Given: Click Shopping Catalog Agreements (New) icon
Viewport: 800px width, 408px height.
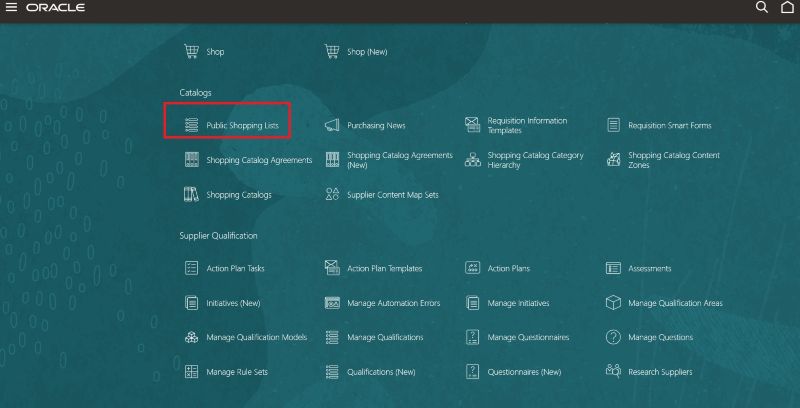Looking at the screenshot, I should pos(332,160).
